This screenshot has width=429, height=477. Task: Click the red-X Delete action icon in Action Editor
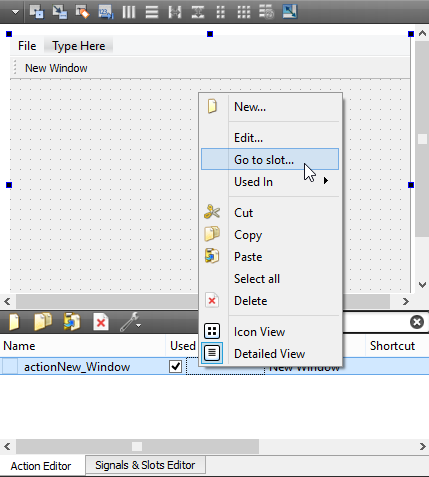(101, 322)
